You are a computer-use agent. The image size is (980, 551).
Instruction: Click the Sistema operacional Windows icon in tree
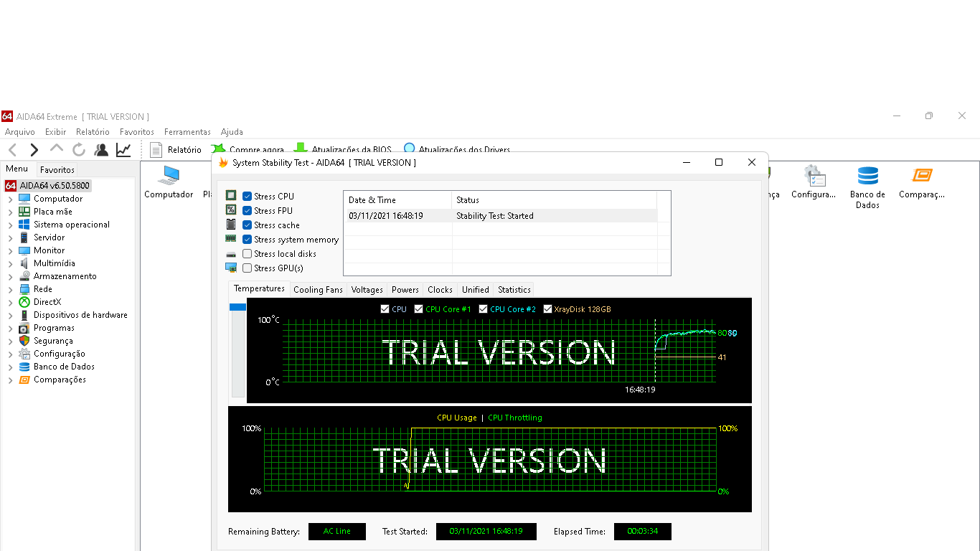click(24, 225)
